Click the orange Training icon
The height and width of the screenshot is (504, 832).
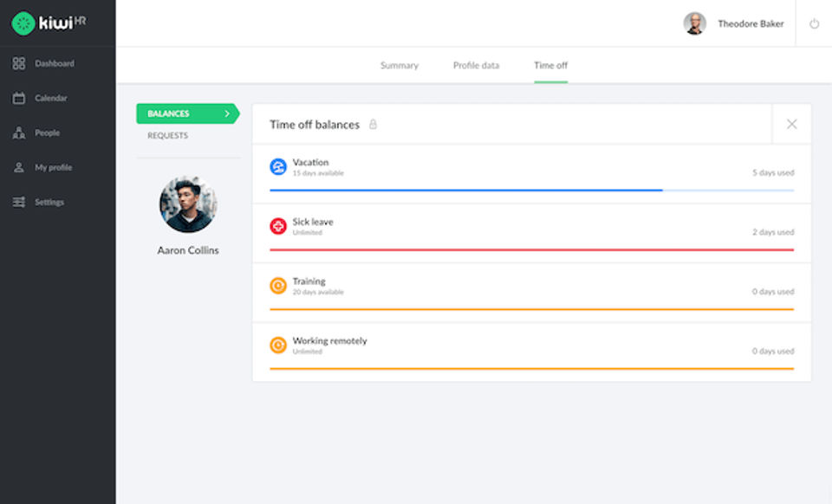coord(278,286)
